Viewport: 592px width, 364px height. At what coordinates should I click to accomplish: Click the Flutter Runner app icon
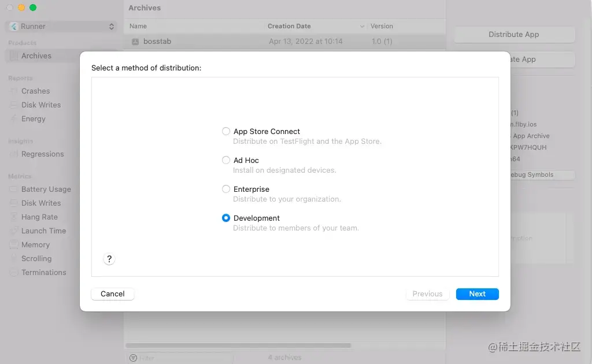click(14, 27)
